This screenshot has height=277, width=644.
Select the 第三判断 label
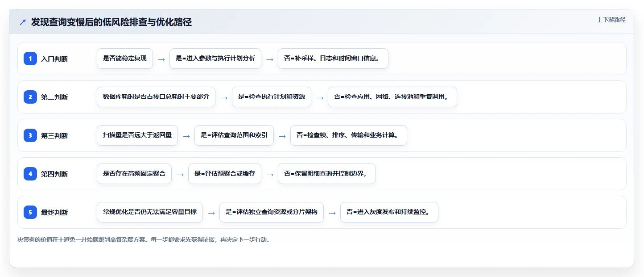click(54, 135)
